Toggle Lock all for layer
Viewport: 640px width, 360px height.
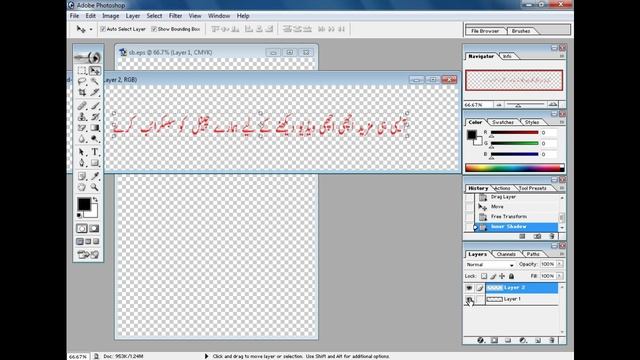tap(511, 276)
